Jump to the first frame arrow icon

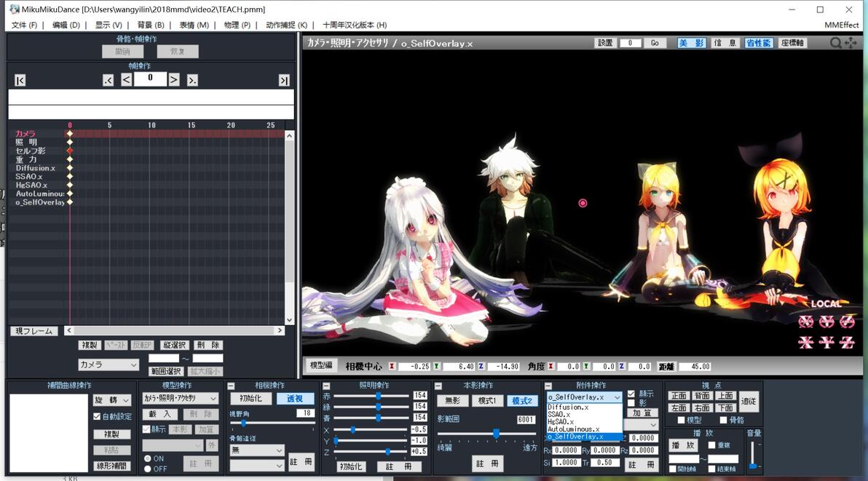[20, 81]
